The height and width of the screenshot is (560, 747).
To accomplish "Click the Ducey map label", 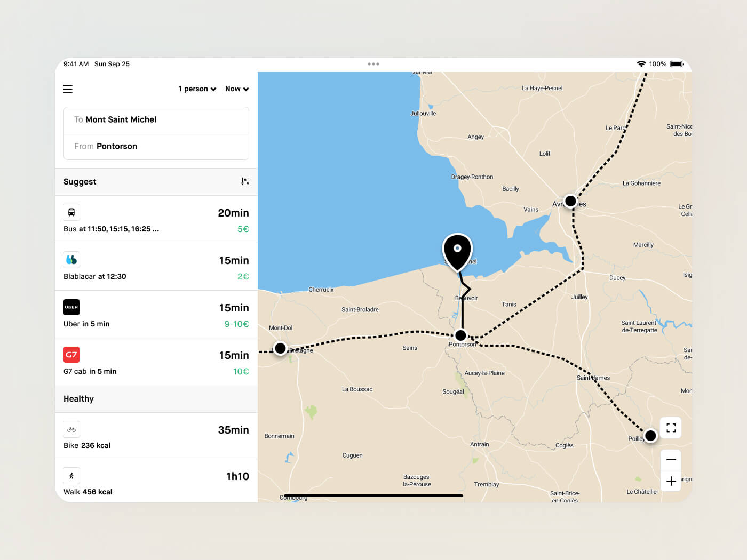I will [x=617, y=278].
